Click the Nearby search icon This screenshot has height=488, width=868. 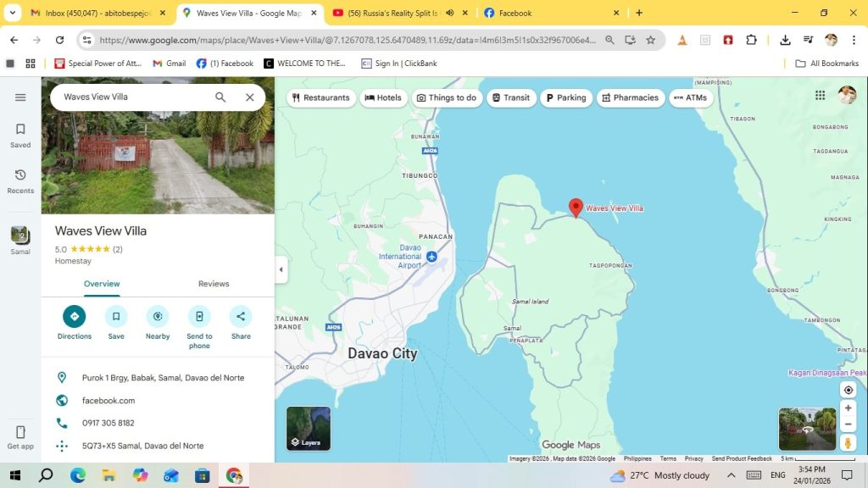coord(157,317)
